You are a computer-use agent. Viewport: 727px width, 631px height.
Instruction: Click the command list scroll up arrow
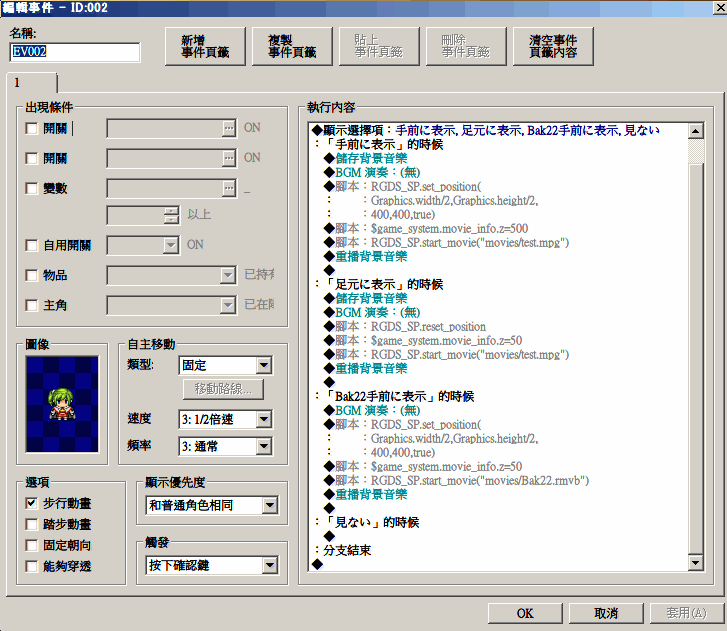[695, 131]
